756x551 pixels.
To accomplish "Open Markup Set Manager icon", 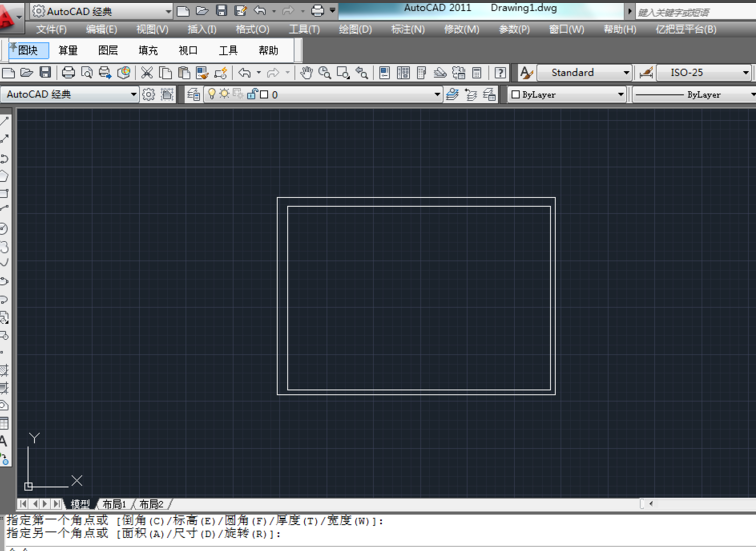I will 459,73.
